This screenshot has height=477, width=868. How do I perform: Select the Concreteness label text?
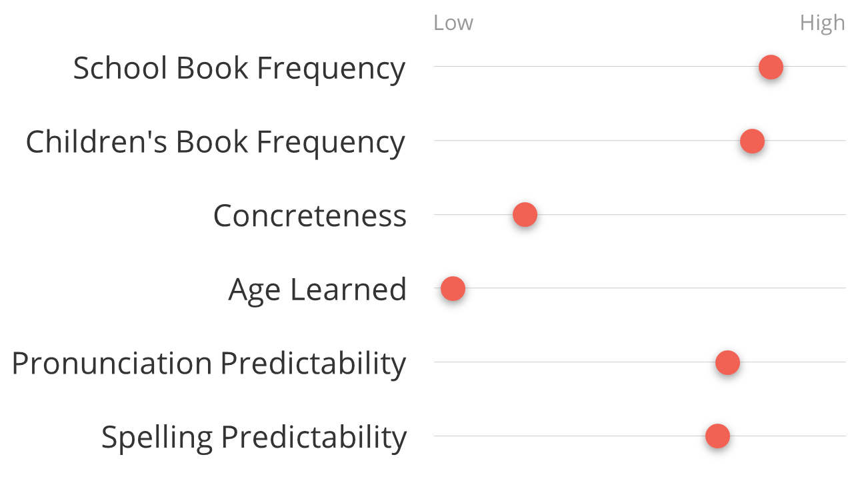click(310, 215)
